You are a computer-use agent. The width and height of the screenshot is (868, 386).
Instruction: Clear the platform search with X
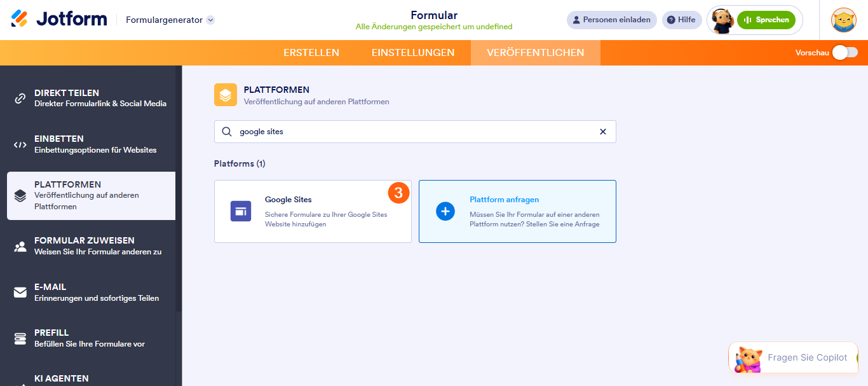[603, 132]
